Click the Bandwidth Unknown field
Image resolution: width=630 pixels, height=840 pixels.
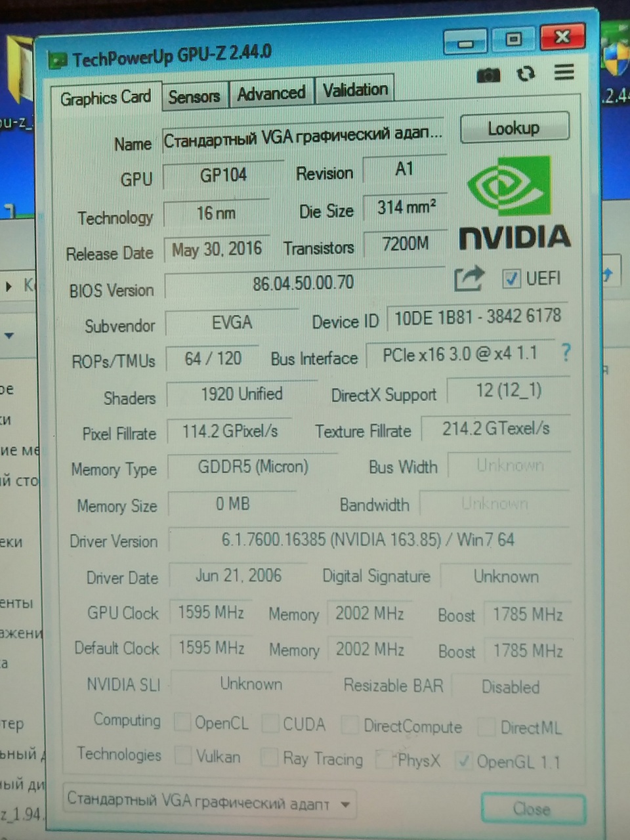point(495,503)
